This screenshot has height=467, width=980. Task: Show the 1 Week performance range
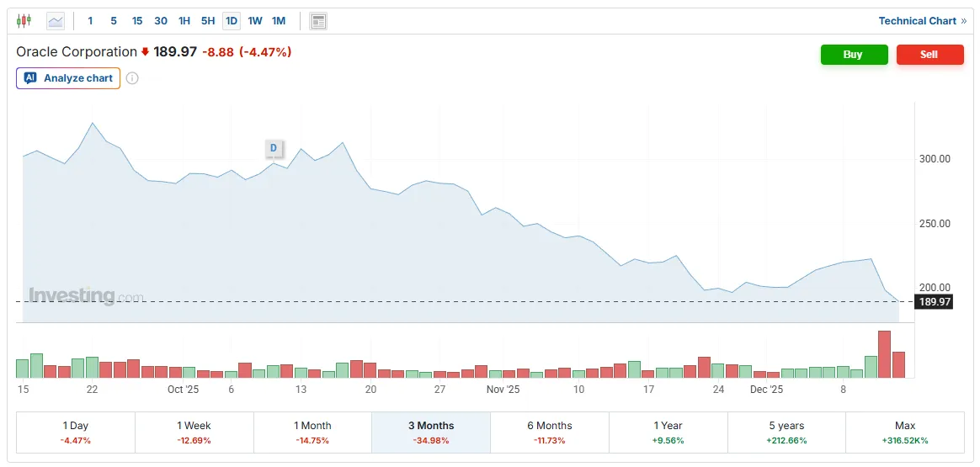point(194,433)
